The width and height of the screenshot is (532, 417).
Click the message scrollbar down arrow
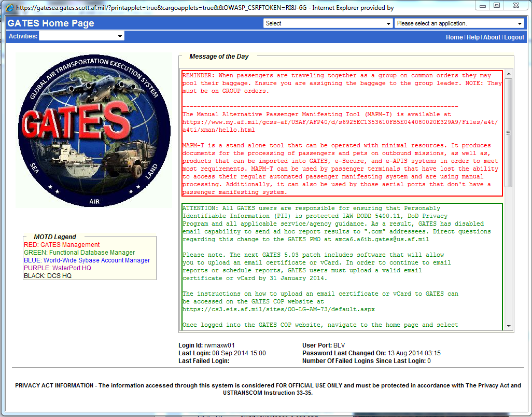508,326
